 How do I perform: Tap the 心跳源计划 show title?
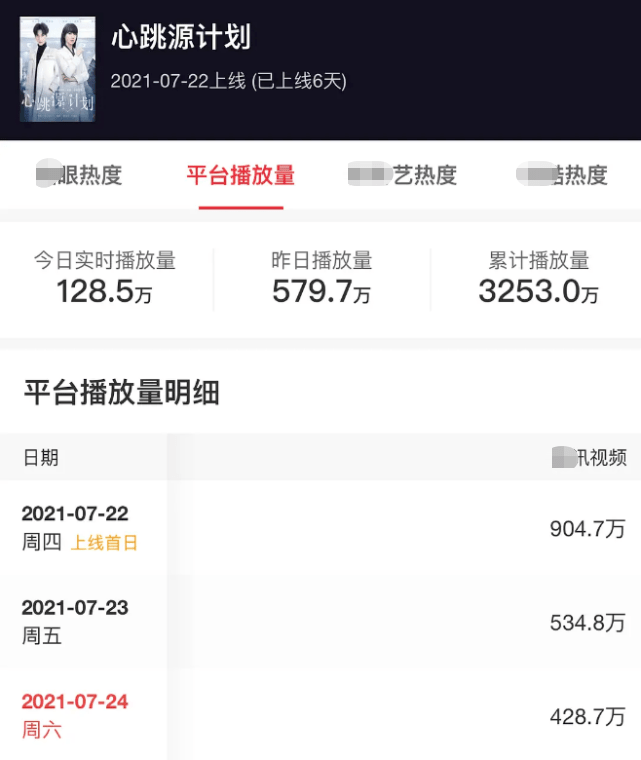click(x=181, y=37)
